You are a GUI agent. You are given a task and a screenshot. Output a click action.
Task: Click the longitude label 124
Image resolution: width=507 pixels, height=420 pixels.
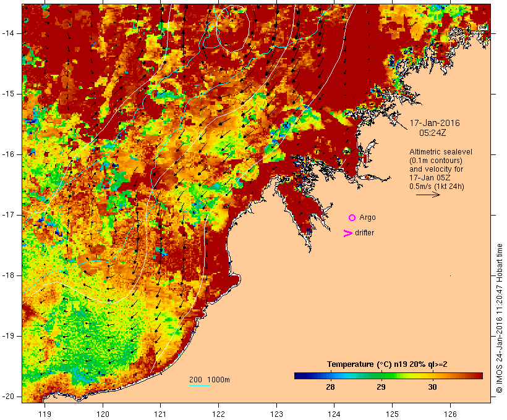[334, 414]
